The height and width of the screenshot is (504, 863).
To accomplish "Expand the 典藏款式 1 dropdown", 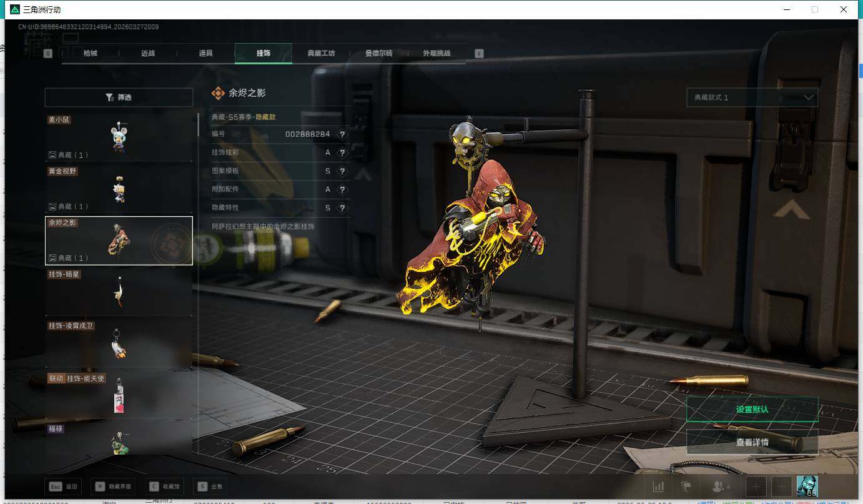I will 752,97.
